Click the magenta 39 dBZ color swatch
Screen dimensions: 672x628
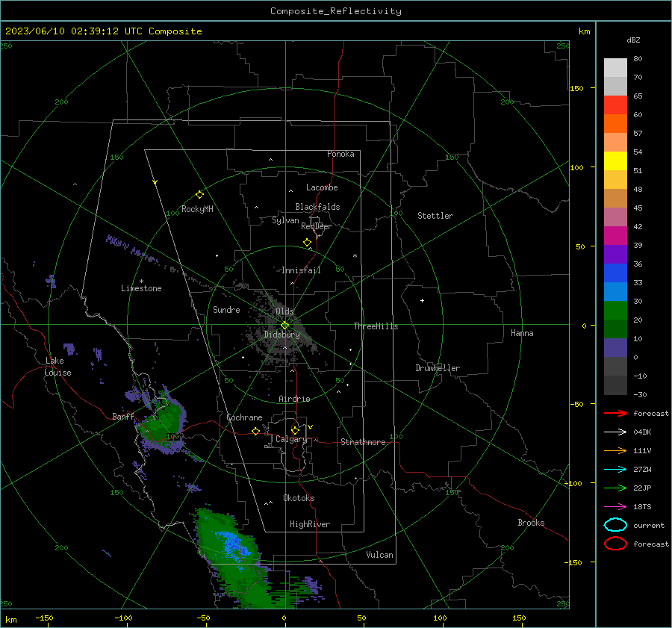point(615,235)
